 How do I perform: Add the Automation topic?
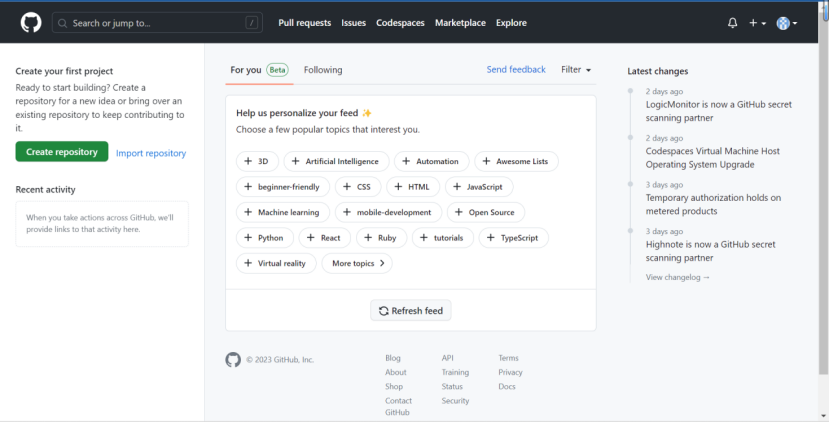(431, 161)
